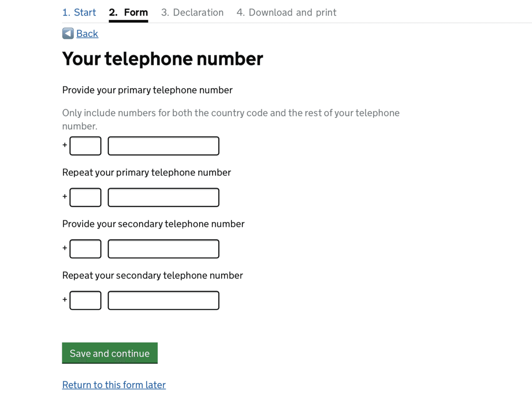Click the repeat secondary telephone number field
The width and height of the screenshot is (532, 402).
(164, 300)
